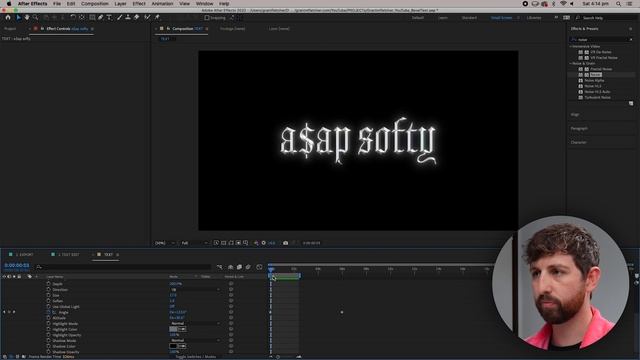Click the current time 0:00:00:03 display
640x360 pixels.
(17, 266)
